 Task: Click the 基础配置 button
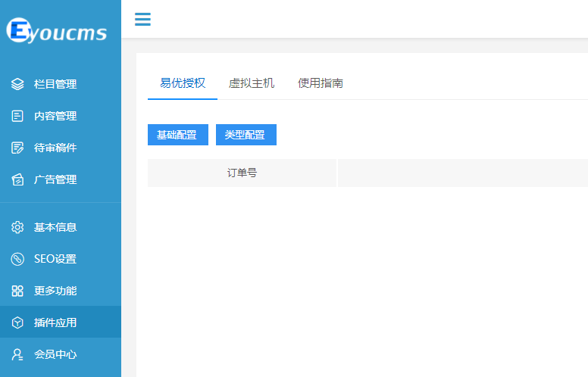click(178, 135)
